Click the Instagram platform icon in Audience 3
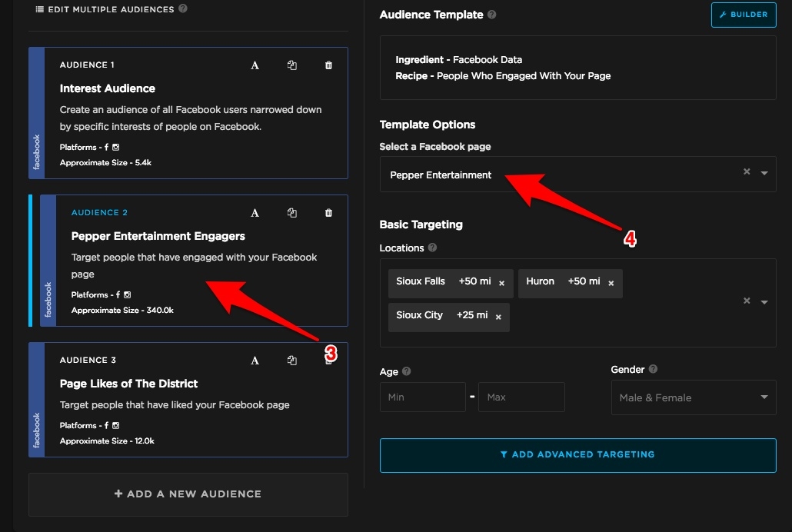The image size is (792, 532). [115, 425]
